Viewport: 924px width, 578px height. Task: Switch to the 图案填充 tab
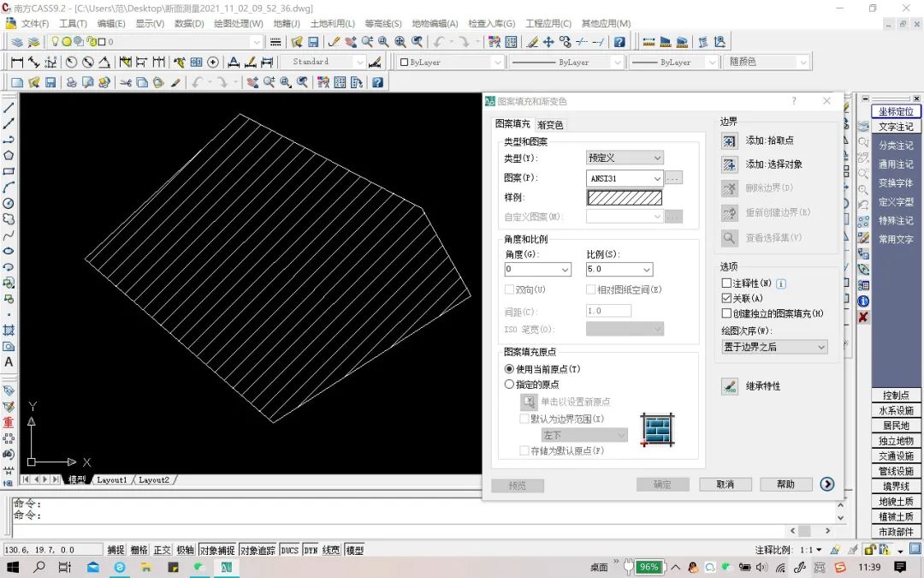point(512,124)
